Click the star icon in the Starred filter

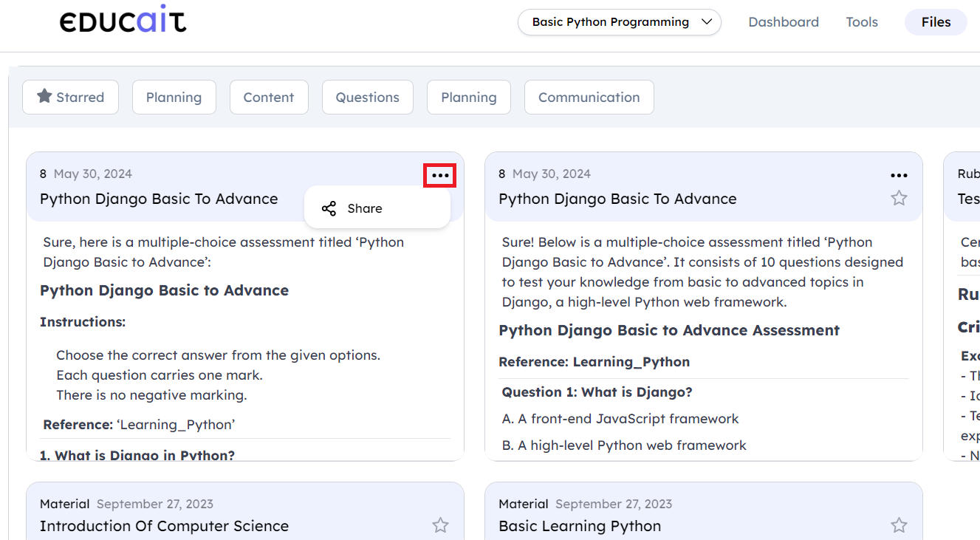point(44,96)
